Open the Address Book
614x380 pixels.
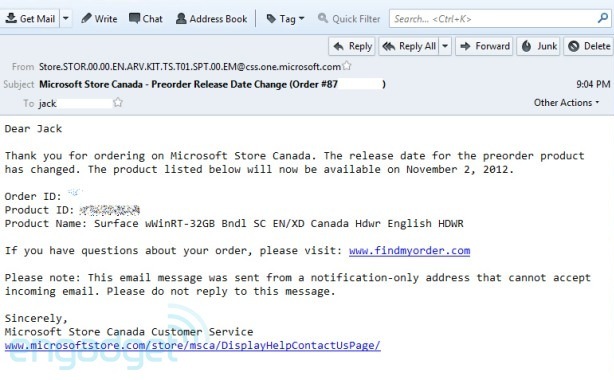point(211,18)
